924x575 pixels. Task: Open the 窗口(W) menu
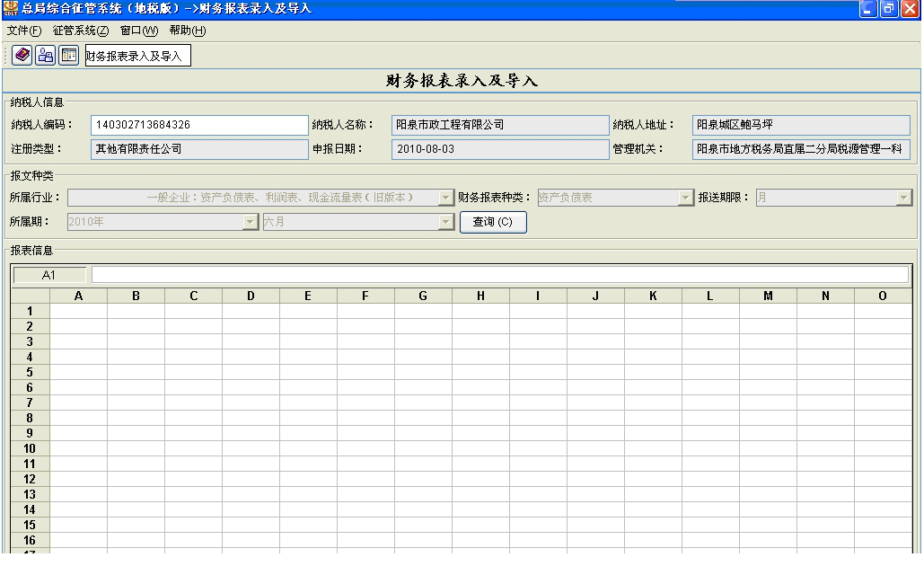point(139,30)
